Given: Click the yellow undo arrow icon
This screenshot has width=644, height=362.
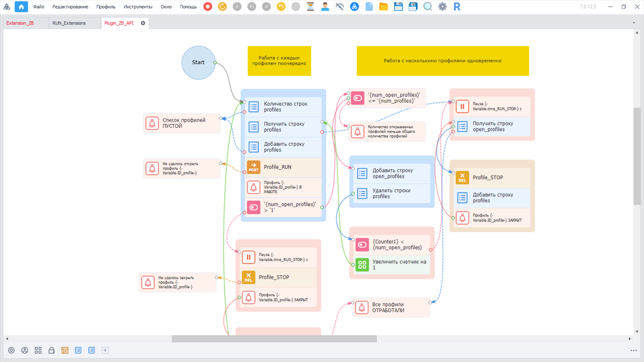Looking at the screenshot, I should [x=281, y=7].
